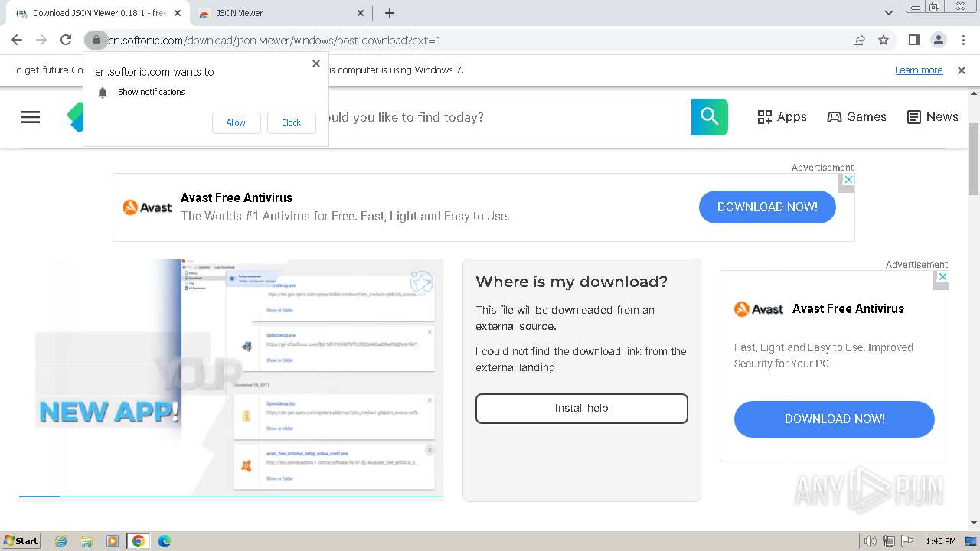Click the video progress bar

point(231,497)
